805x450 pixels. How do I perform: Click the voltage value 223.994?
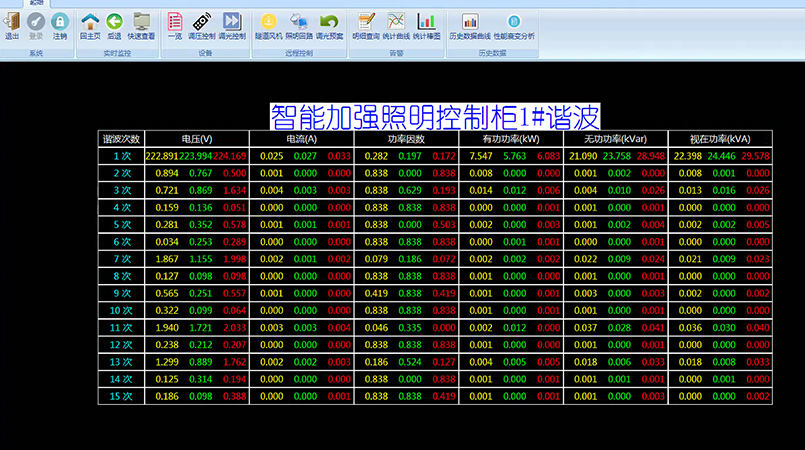pyautogui.click(x=196, y=156)
